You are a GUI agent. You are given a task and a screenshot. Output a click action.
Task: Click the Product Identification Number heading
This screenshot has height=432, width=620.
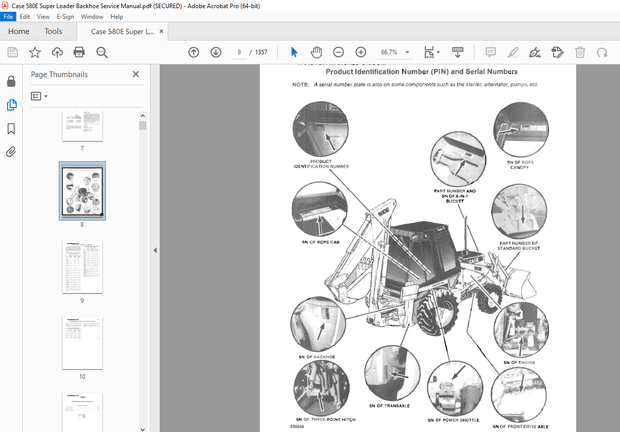422,72
